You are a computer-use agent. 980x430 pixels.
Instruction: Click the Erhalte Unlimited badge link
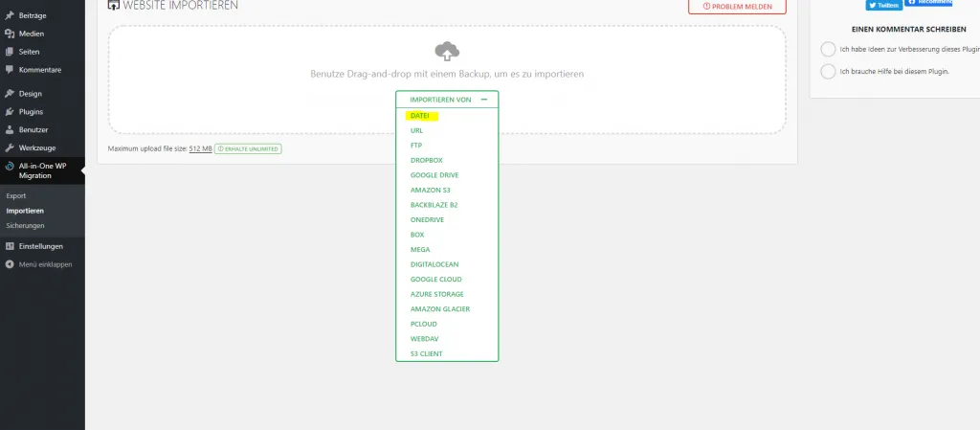[248, 148]
